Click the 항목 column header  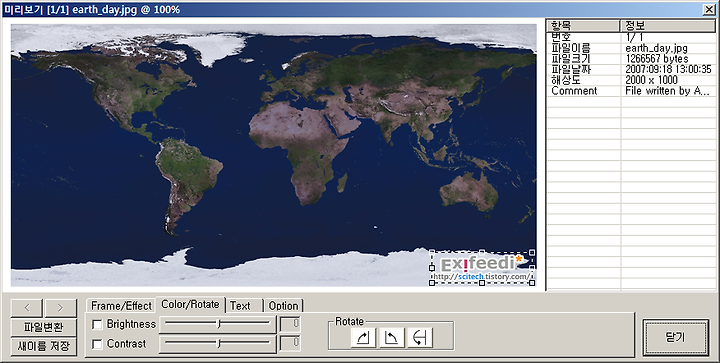[584, 26]
